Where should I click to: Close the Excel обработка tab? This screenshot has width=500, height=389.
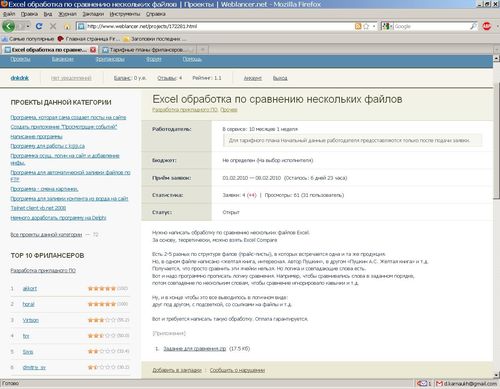point(93,50)
